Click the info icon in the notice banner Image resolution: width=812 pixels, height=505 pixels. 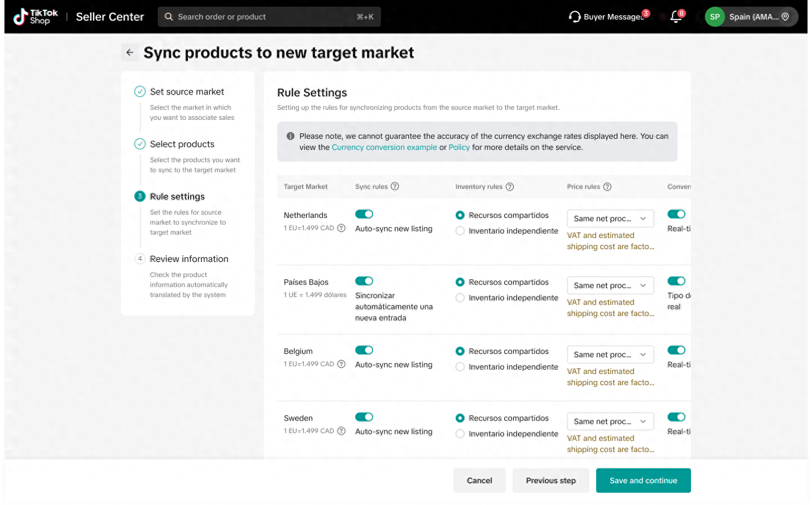[x=291, y=136]
